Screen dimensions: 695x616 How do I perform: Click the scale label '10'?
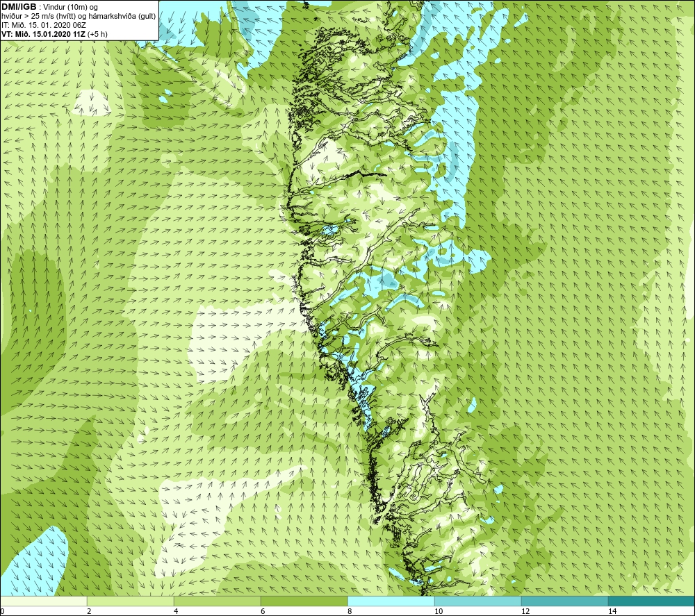pos(439,611)
